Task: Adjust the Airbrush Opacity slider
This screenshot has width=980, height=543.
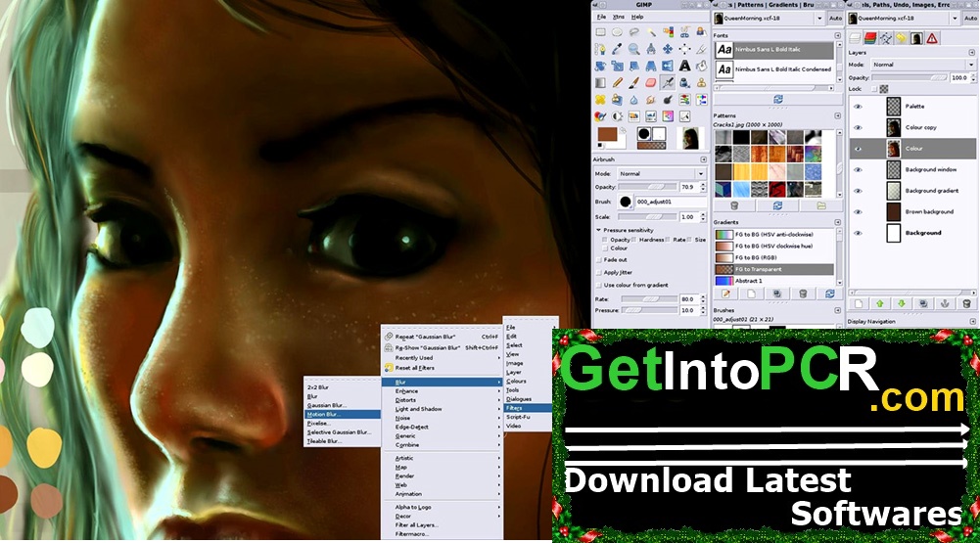Action: pos(647,187)
